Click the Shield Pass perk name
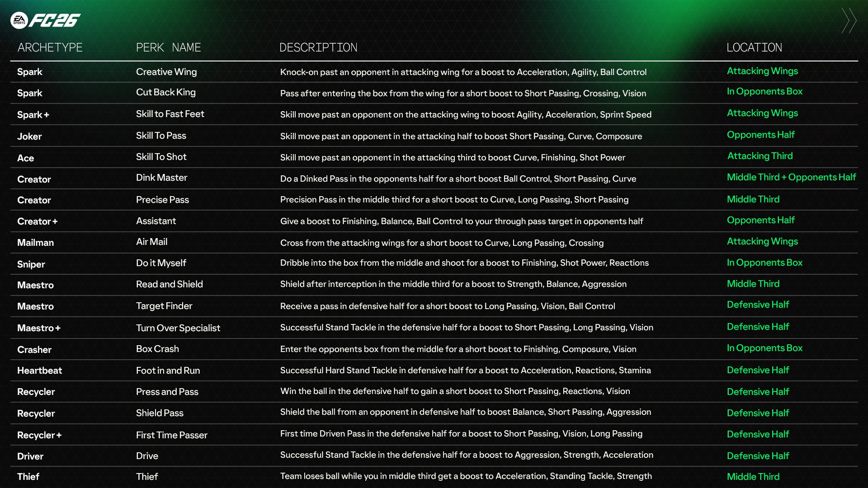Screen dimensions: 868x488 (x=160, y=413)
